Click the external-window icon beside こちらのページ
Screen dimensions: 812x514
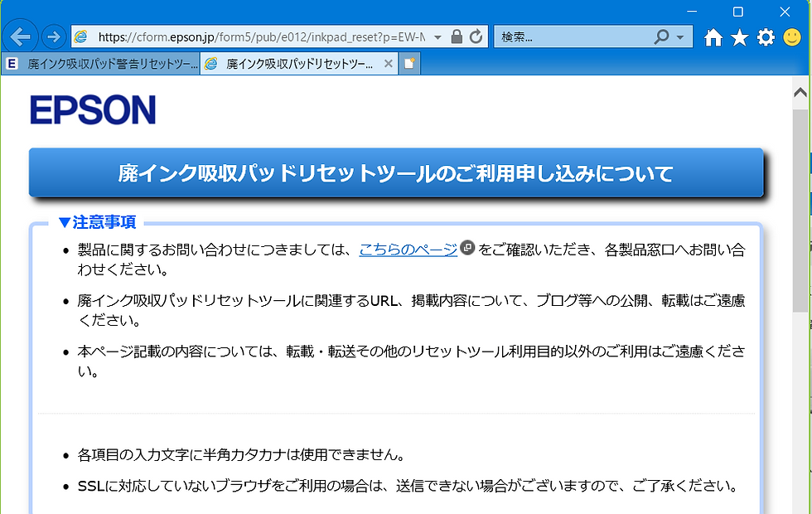coord(467,248)
